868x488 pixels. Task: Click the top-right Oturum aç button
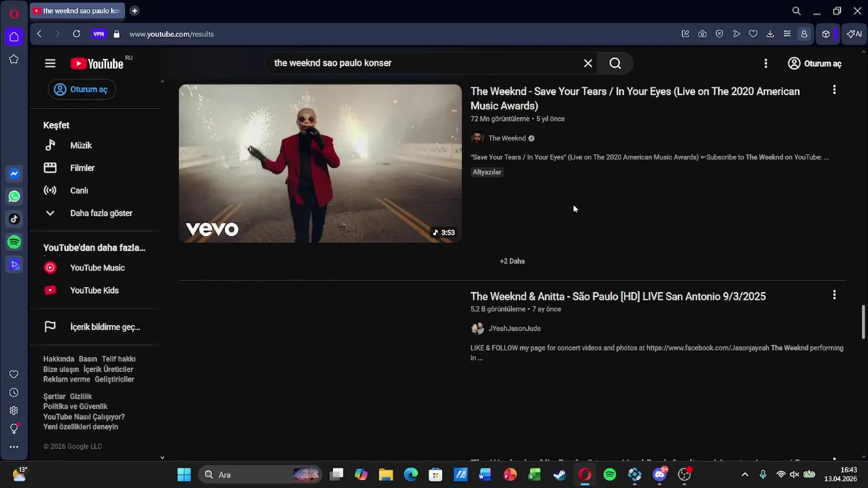point(814,63)
